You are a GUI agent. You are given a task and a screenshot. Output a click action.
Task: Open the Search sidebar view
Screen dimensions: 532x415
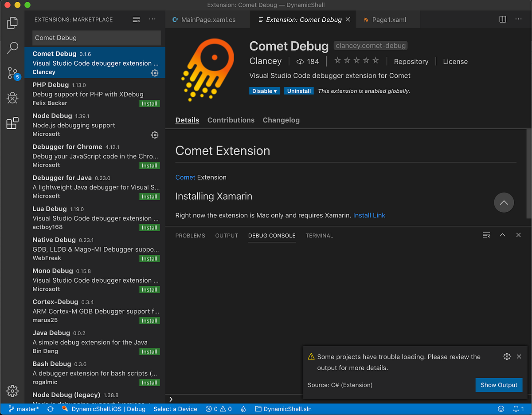pos(13,47)
